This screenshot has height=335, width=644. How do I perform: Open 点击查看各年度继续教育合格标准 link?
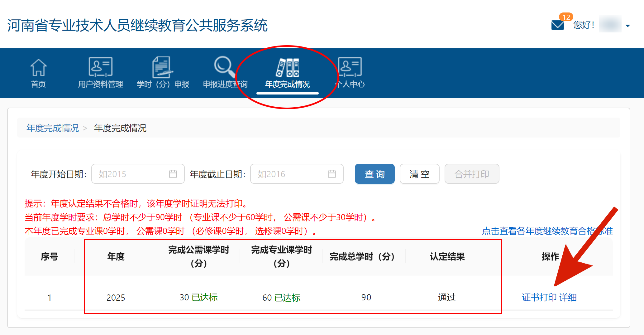click(x=546, y=231)
